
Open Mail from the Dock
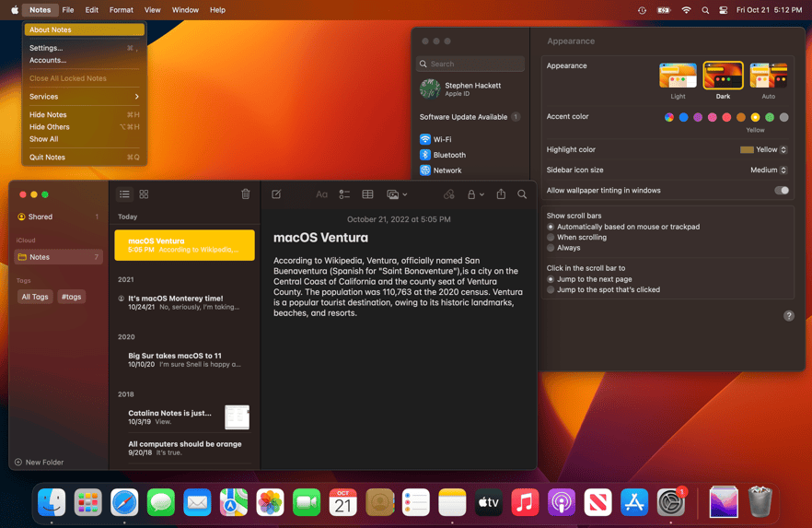point(197,502)
